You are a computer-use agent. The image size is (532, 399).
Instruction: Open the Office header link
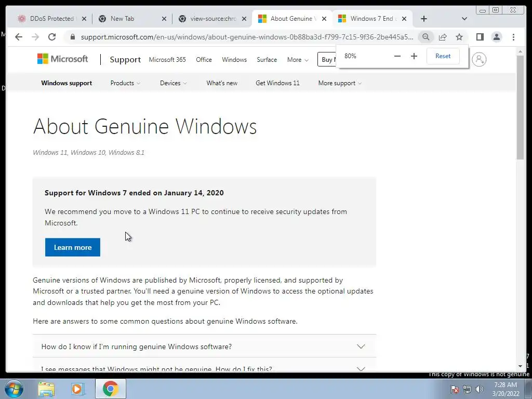[204, 60]
